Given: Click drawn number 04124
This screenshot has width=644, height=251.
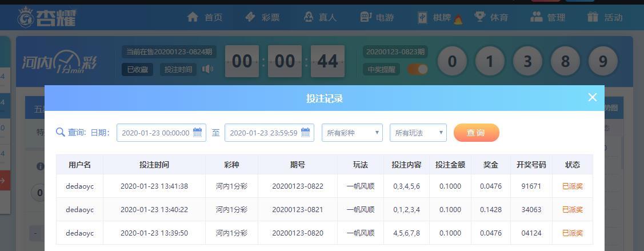Looking at the screenshot, I should (531, 233).
